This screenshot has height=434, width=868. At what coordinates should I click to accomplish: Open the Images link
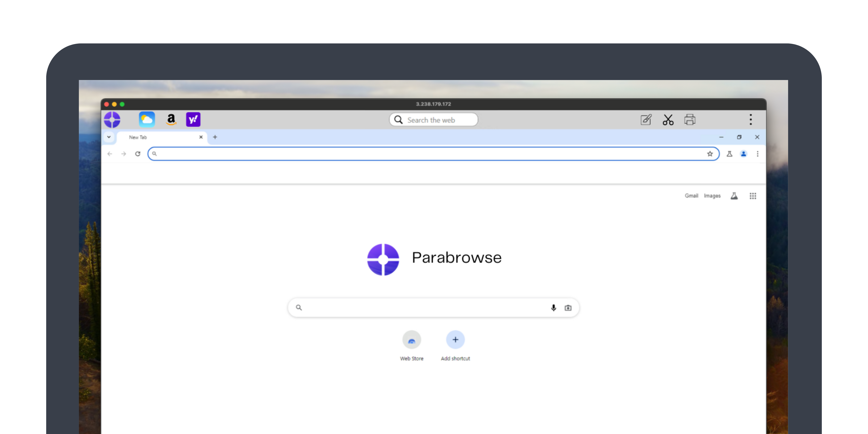(x=712, y=196)
